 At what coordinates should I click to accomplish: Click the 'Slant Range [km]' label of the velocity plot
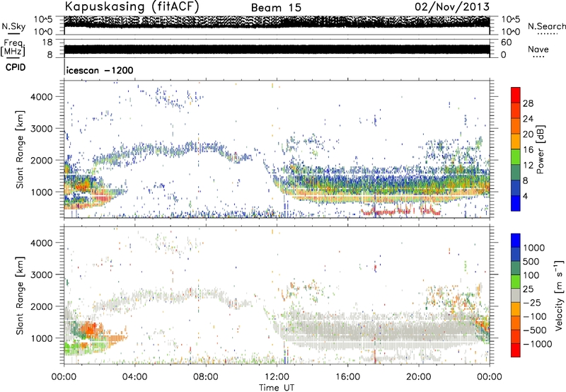point(20,295)
